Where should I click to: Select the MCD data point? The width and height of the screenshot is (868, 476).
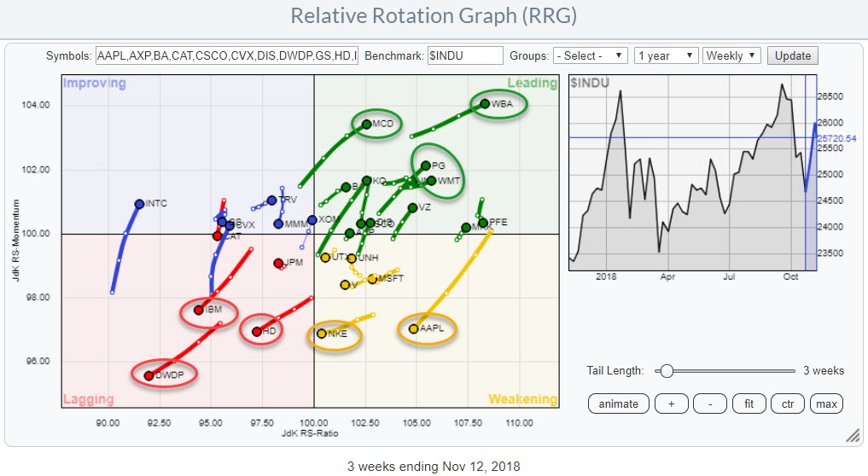(x=366, y=124)
